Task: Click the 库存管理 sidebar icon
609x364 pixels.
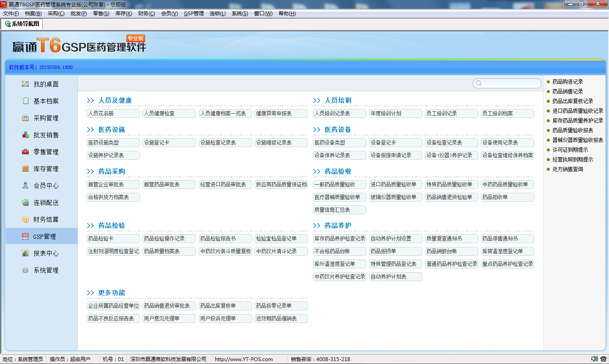Action: (x=25, y=169)
